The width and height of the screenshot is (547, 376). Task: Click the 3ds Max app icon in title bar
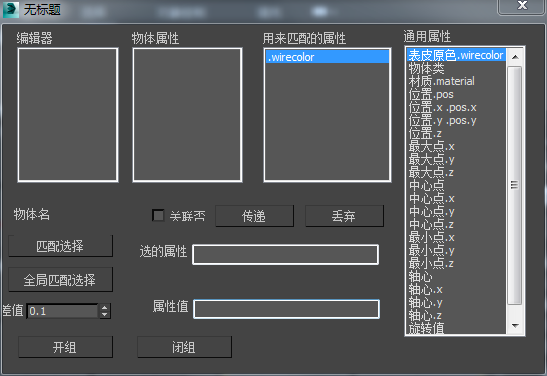point(10,9)
